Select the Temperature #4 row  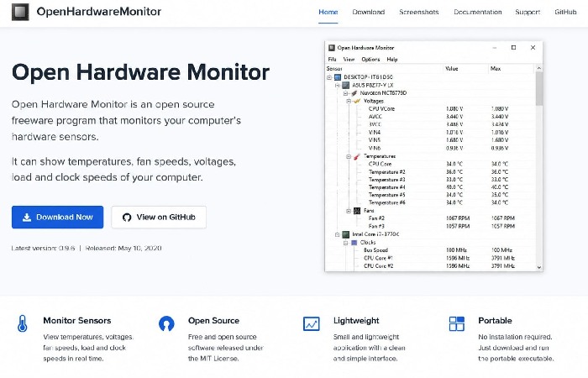click(x=431, y=187)
